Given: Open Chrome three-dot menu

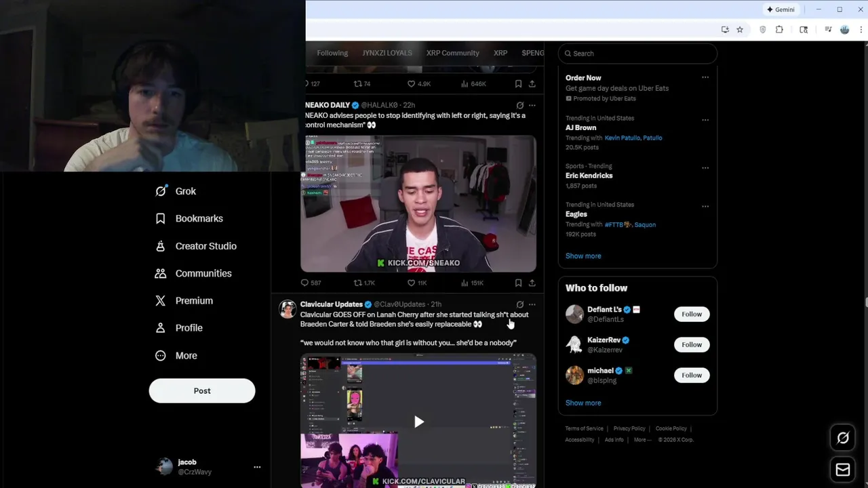Looking at the screenshot, I should point(861,29).
